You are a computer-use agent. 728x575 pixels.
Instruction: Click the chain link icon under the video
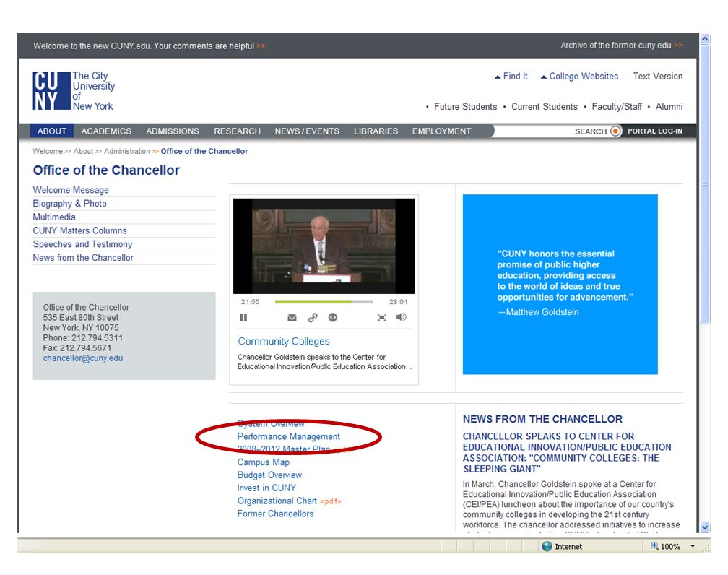[313, 318]
